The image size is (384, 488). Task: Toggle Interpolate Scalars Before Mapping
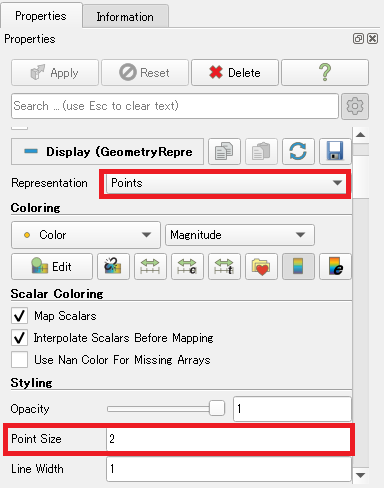(x=19, y=338)
